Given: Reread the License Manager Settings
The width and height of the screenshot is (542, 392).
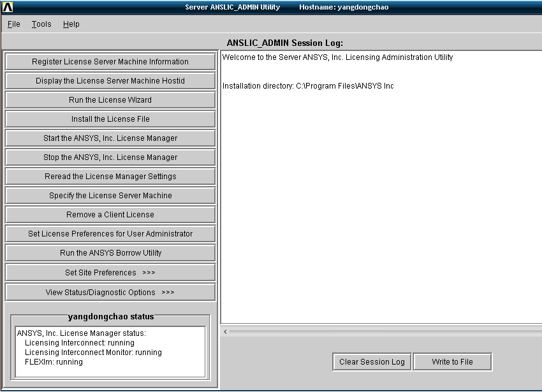Looking at the screenshot, I should [110, 177].
